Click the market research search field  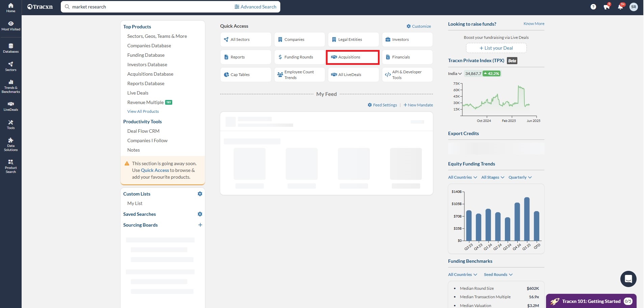coord(149,7)
